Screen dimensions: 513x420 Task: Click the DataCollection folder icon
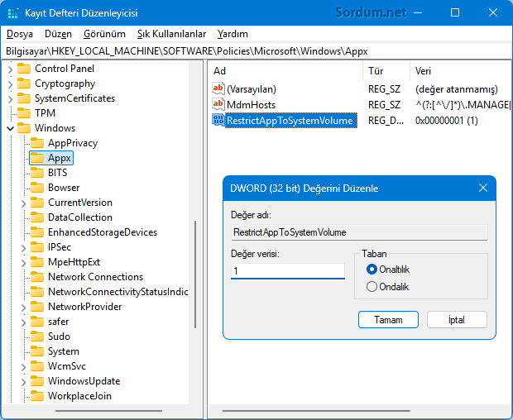37,217
